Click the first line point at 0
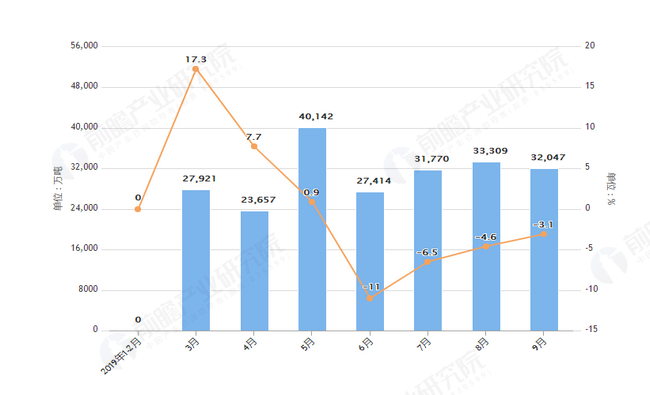 (x=138, y=209)
